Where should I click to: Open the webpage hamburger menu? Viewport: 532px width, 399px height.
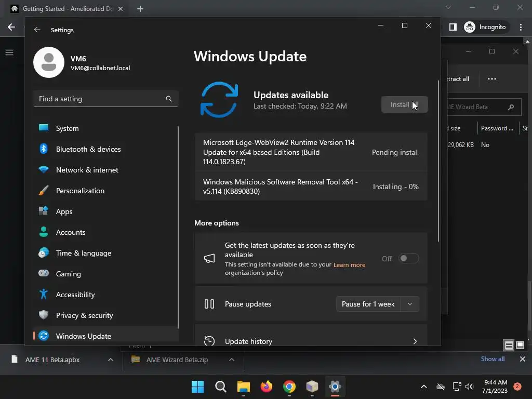pyautogui.click(x=9, y=52)
